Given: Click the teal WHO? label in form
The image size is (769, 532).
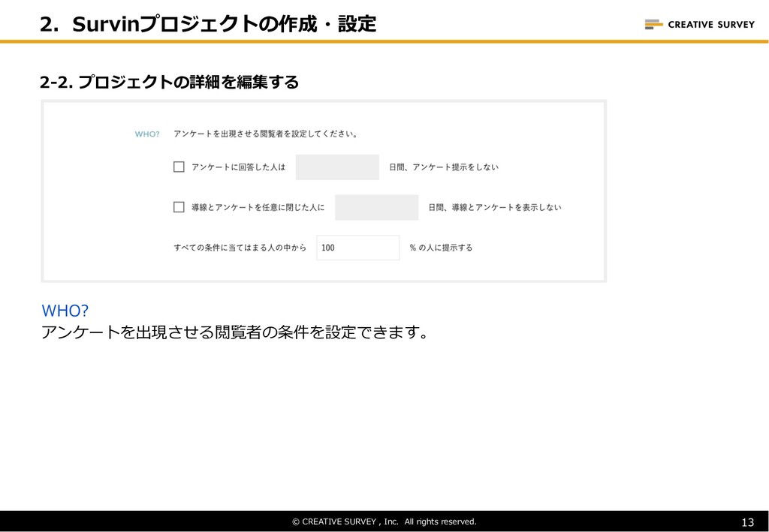Looking at the screenshot, I should (147, 134).
